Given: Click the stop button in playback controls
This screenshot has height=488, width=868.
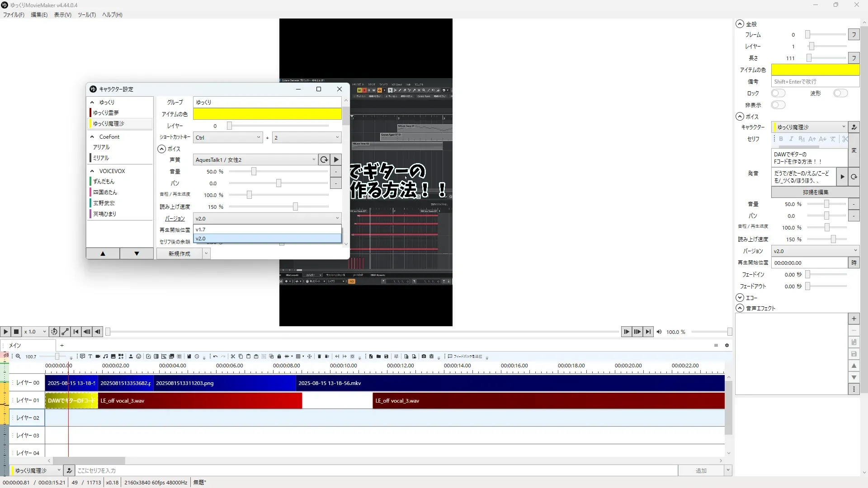Looking at the screenshot, I should (16, 332).
